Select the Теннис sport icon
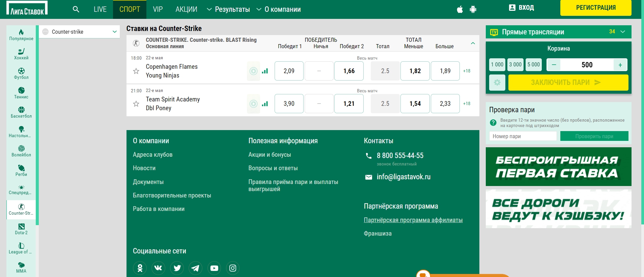 [x=21, y=93]
